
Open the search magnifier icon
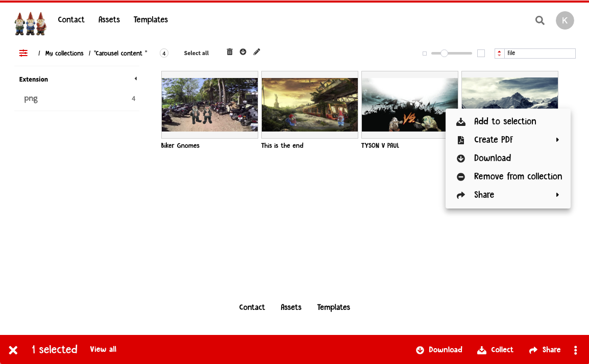tap(540, 20)
